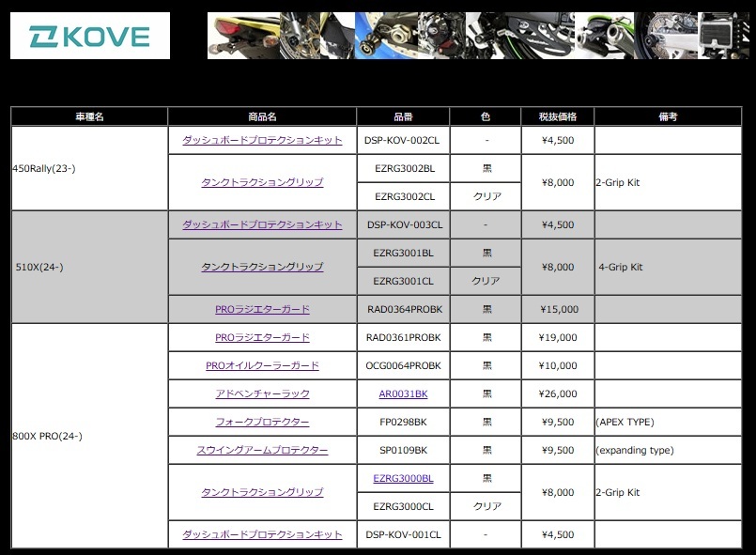Select part number OCG0064PROBK
The width and height of the screenshot is (756, 555).
(403, 365)
